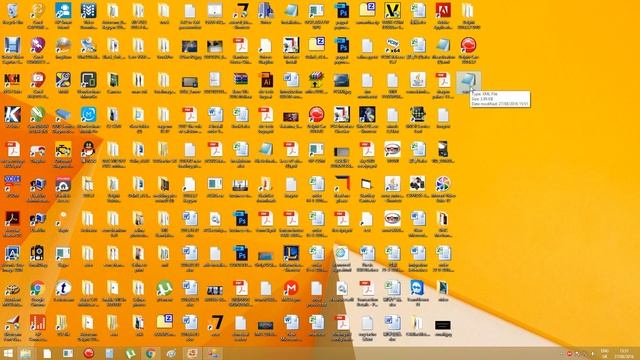Open the black mobile phone image file

tap(443, 150)
